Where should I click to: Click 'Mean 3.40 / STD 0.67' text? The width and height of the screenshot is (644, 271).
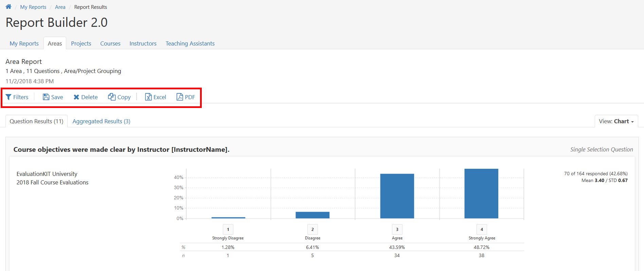click(x=605, y=180)
